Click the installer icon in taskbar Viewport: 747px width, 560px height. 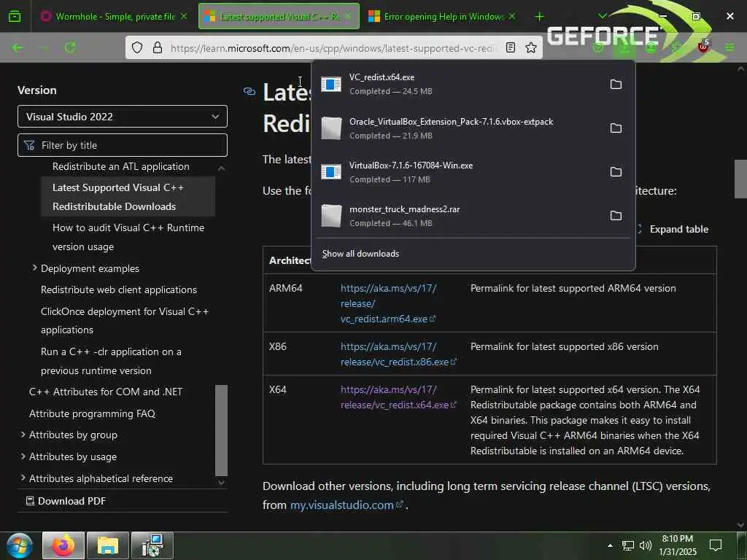click(x=152, y=545)
